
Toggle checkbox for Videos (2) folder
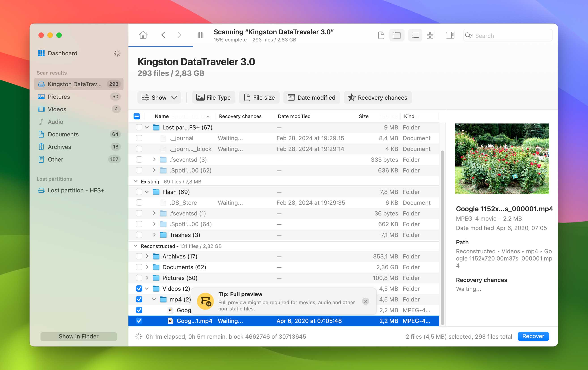(x=139, y=288)
